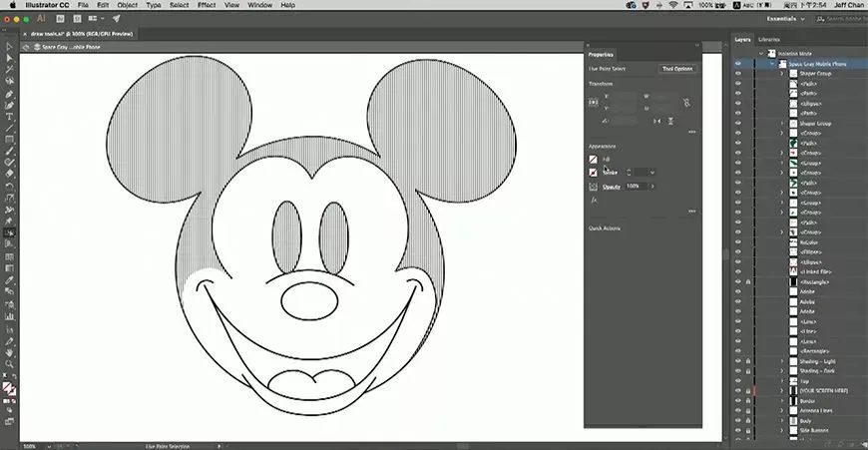Open the Stroke link in Properties

tap(610, 173)
